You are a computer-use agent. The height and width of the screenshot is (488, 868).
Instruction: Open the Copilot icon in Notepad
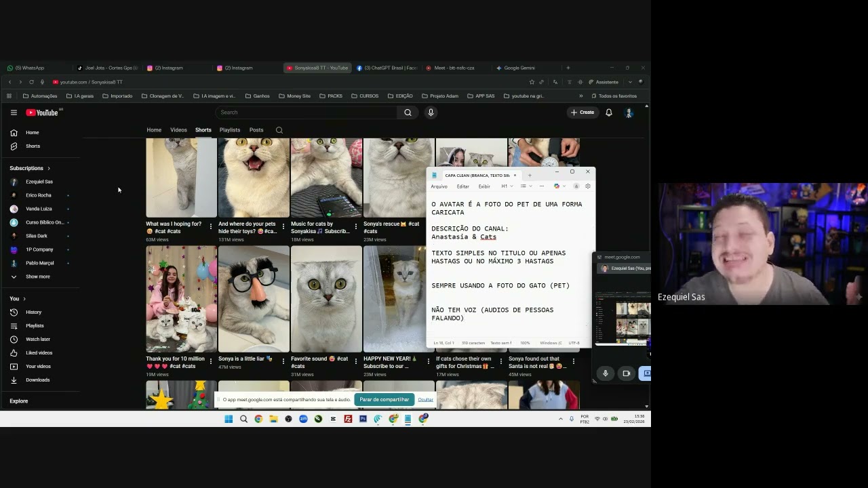coord(557,186)
